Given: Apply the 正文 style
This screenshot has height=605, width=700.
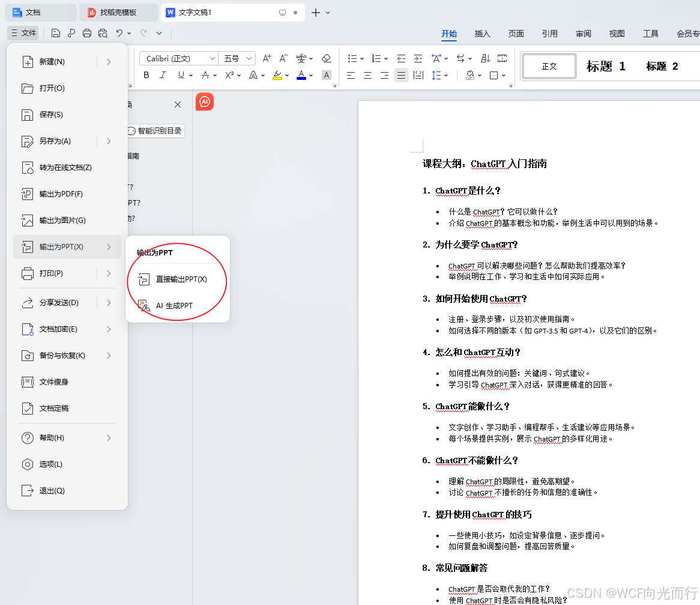Looking at the screenshot, I should pyautogui.click(x=549, y=67).
